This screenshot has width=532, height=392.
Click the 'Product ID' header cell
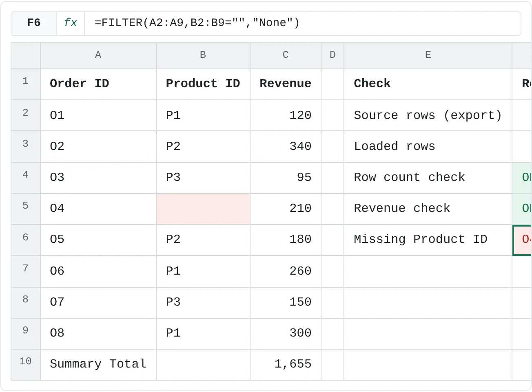203,84
